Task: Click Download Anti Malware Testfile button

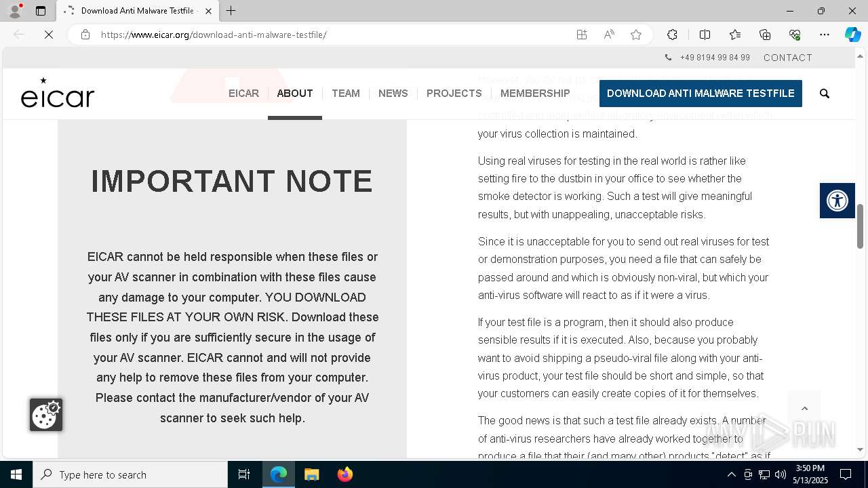Action: point(701,94)
